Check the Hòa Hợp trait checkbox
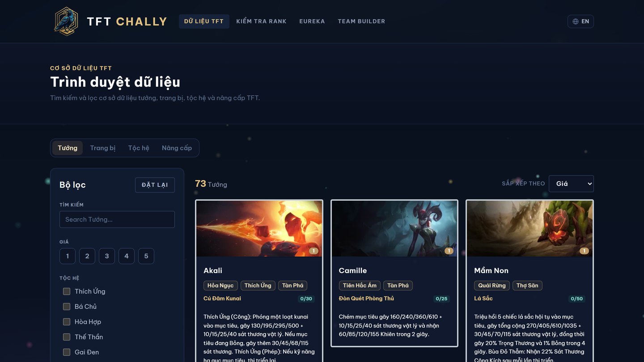The width and height of the screenshot is (644, 362). click(x=67, y=322)
